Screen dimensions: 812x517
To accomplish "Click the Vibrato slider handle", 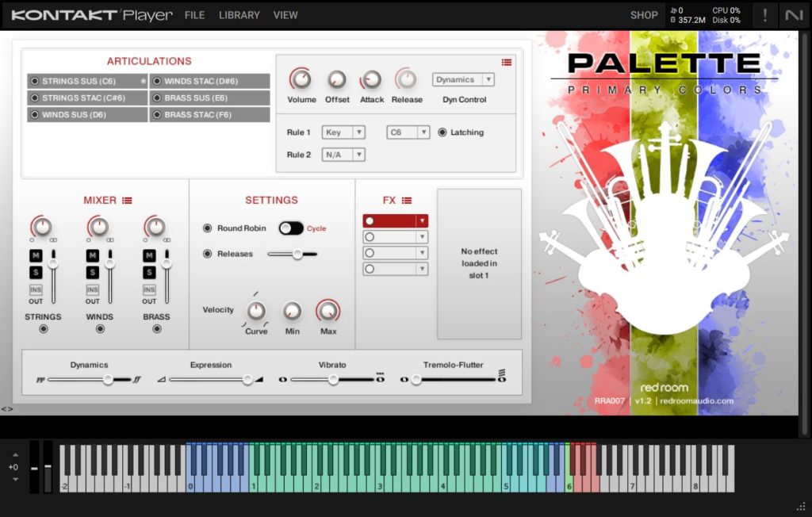I will (333, 380).
